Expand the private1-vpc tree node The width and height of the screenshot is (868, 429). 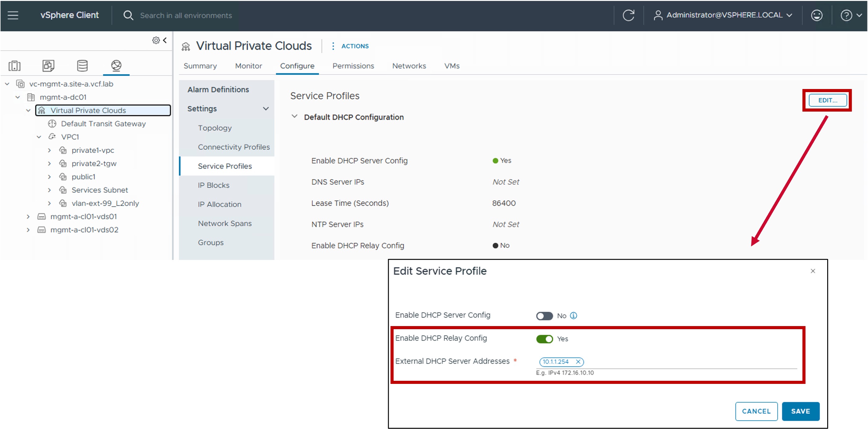coord(49,150)
